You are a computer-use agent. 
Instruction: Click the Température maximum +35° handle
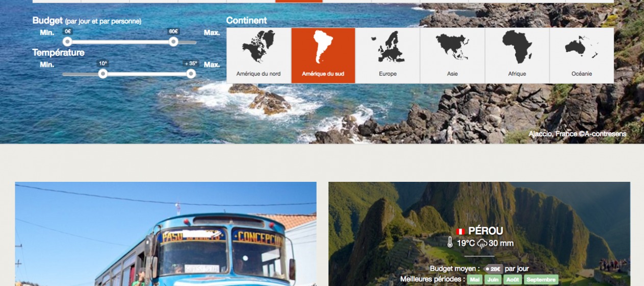[x=191, y=74]
